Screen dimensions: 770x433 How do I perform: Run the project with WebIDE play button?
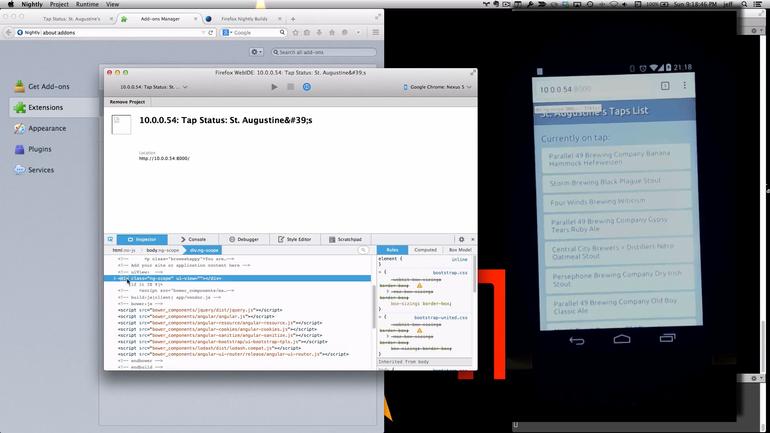coord(274,87)
